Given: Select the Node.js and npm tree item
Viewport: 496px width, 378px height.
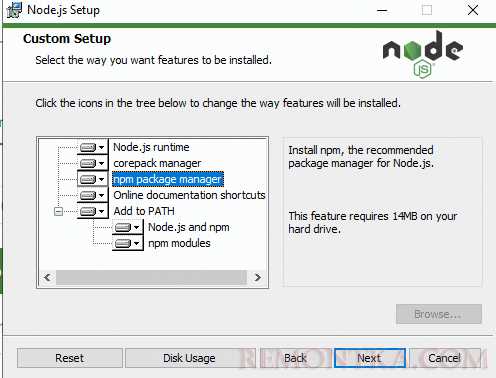Looking at the screenshot, I should coord(189,227).
